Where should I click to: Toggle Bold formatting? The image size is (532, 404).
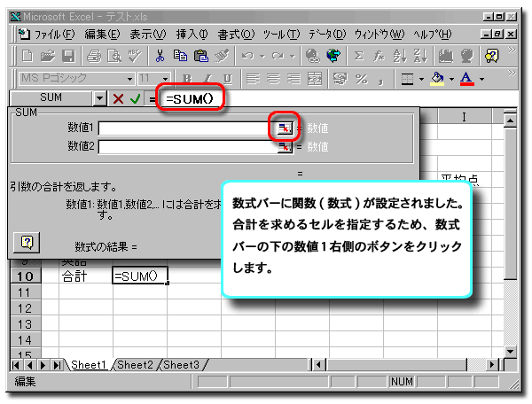click(186, 79)
